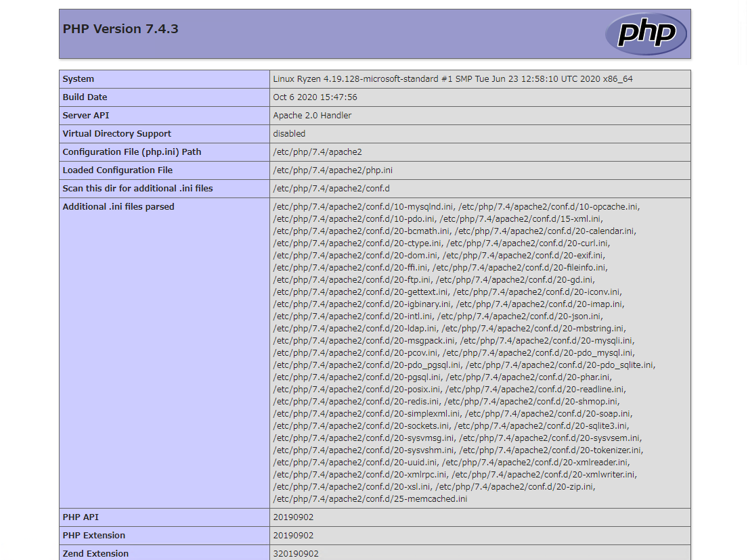The height and width of the screenshot is (560, 748).
Task: Click the disabled value text
Action: coord(289,133)
